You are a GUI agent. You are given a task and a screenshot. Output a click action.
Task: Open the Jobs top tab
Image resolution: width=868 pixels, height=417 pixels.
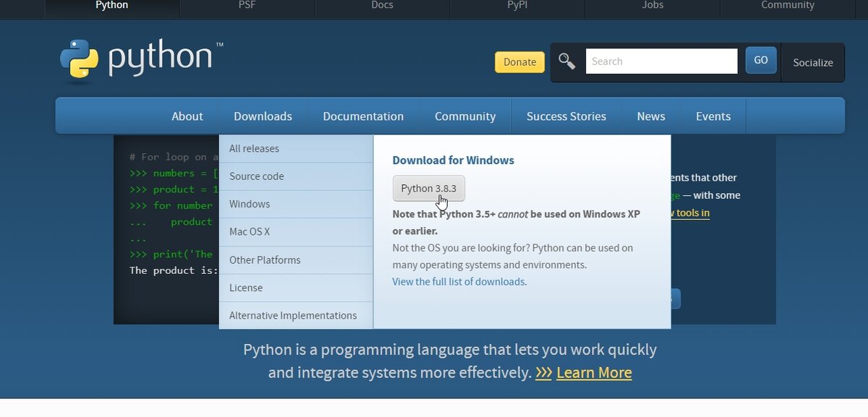point(652,7)
